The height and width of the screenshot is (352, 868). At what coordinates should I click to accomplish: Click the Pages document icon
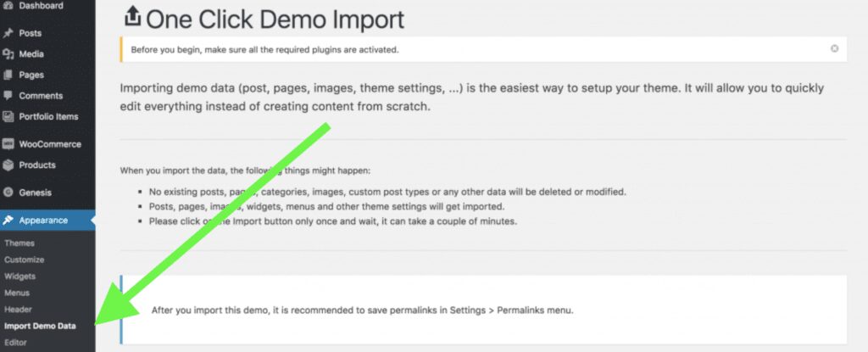[x=8, y=75]
